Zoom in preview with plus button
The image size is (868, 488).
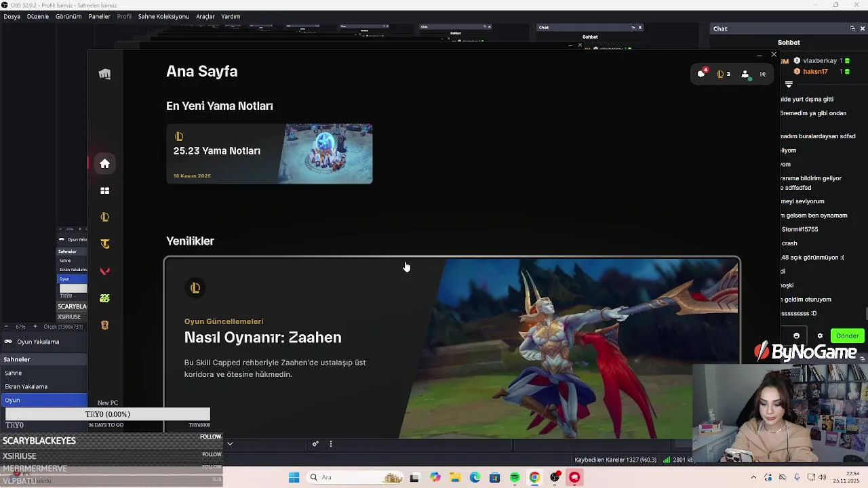point(35,327)
